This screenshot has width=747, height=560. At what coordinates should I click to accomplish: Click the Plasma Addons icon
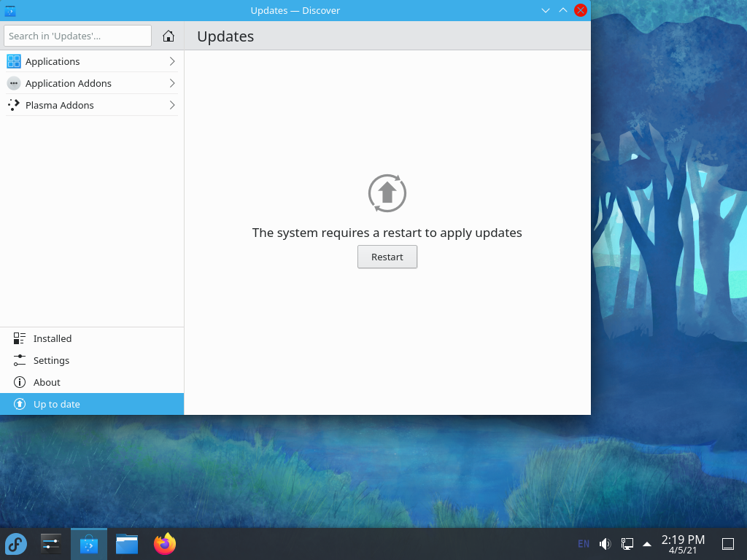(14, 105)
